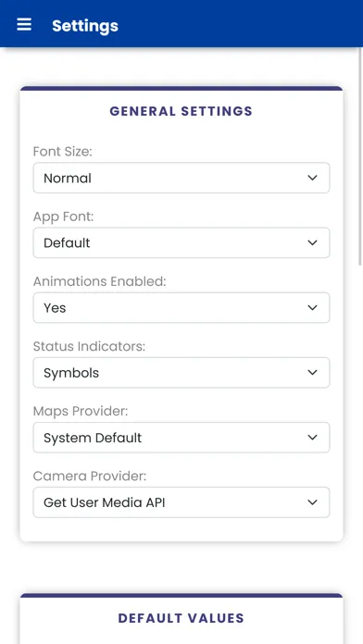
Task: Open the hamburger navigation menu
Action: click(x=24, y=25)
